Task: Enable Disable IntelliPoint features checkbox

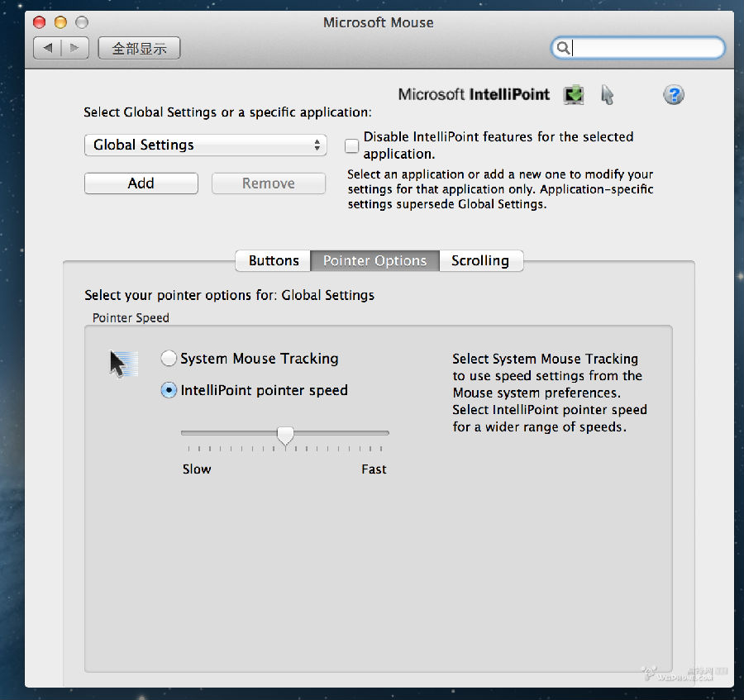Action: pyautogui.click(x=352, y=146)
